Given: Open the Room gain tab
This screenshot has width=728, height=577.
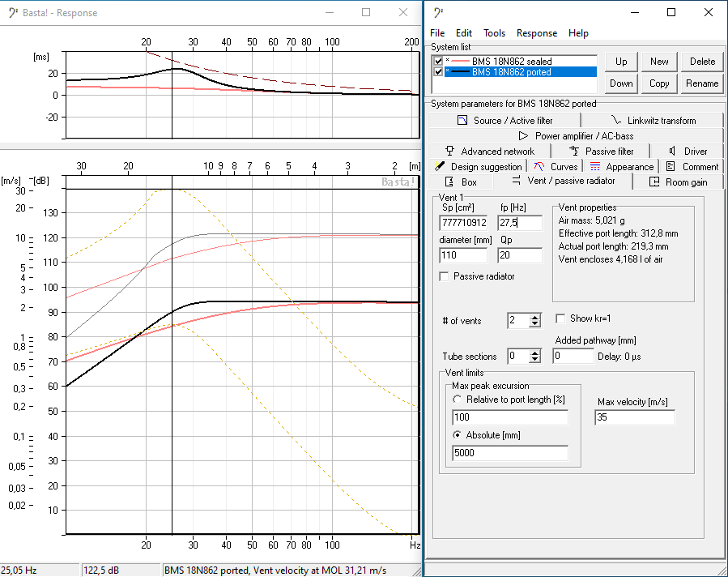Looking at the screenshot, I should pyautogui.click(x=679, y=182).
